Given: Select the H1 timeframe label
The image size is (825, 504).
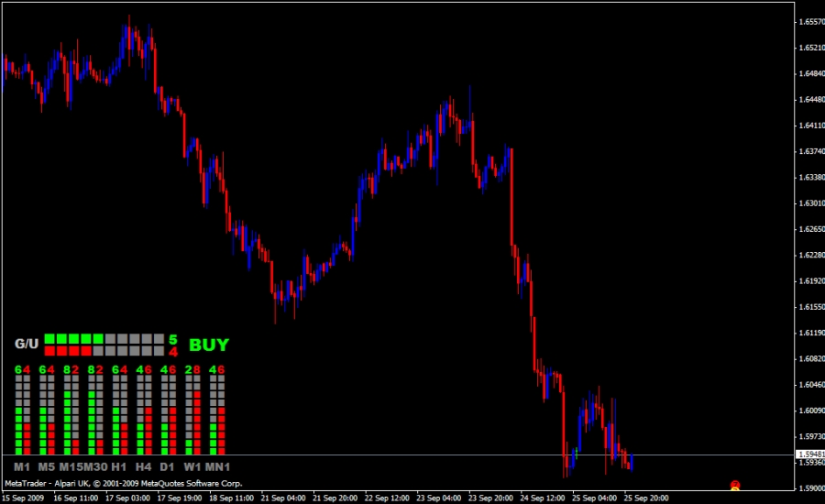Looking at the screenshot, I should tap(118, 466).
